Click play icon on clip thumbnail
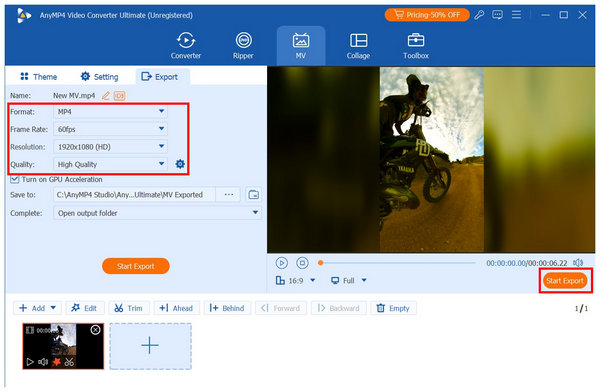 (x=30, y=361)
